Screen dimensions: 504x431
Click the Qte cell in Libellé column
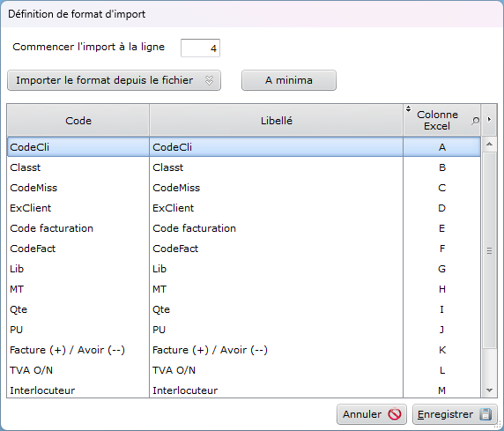(276, 309)
